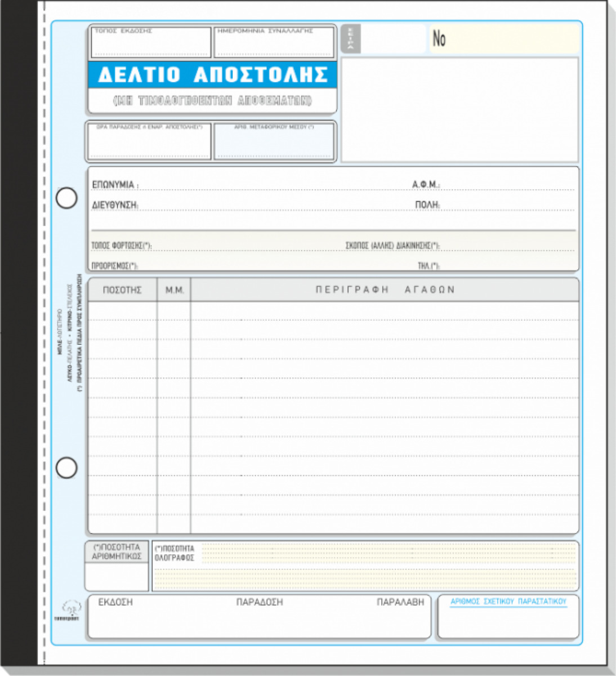Select the ΑΡΙΘ. ΜΕΤΑΦΟΡΙΚΟΥ ΜΕΣΟΥ field
616x676 pixels.
(274, 143)
